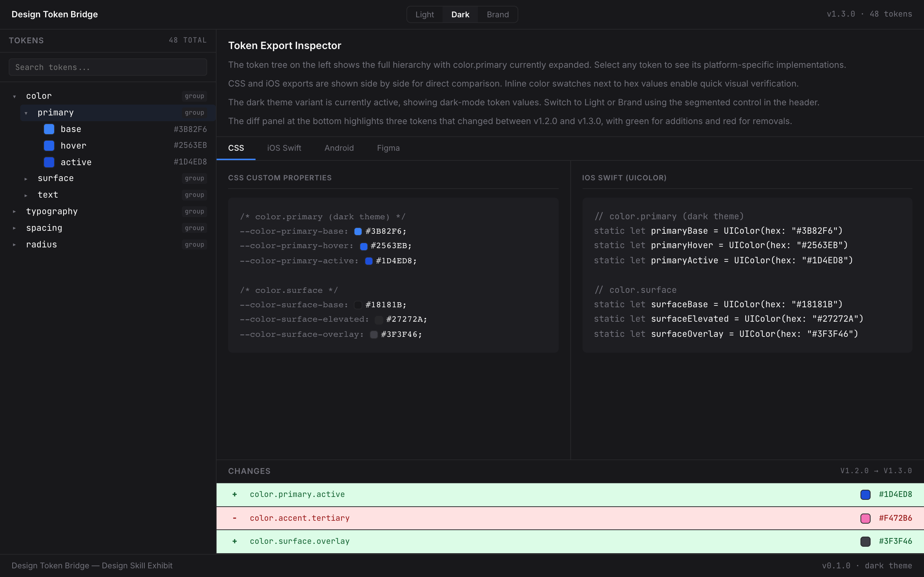Click the pink swatch for color.accent.tertiary

point(865,518)
